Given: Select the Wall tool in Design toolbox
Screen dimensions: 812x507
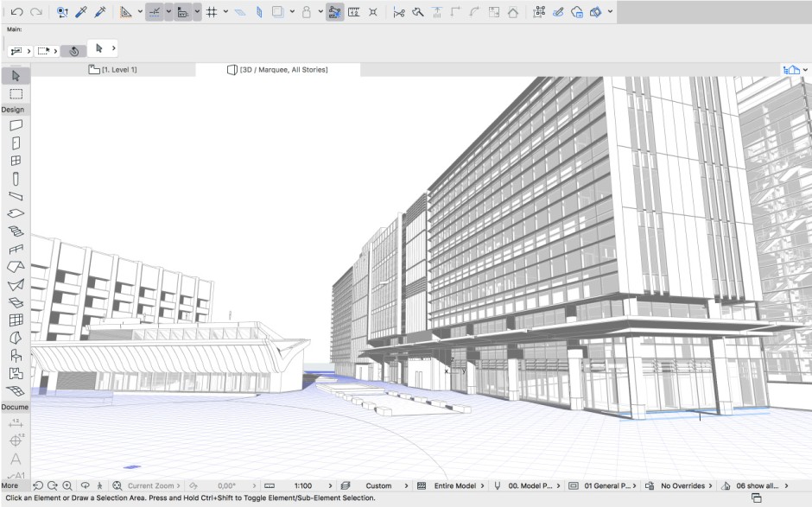Looking at the screenshot, I should coord(16,125).
